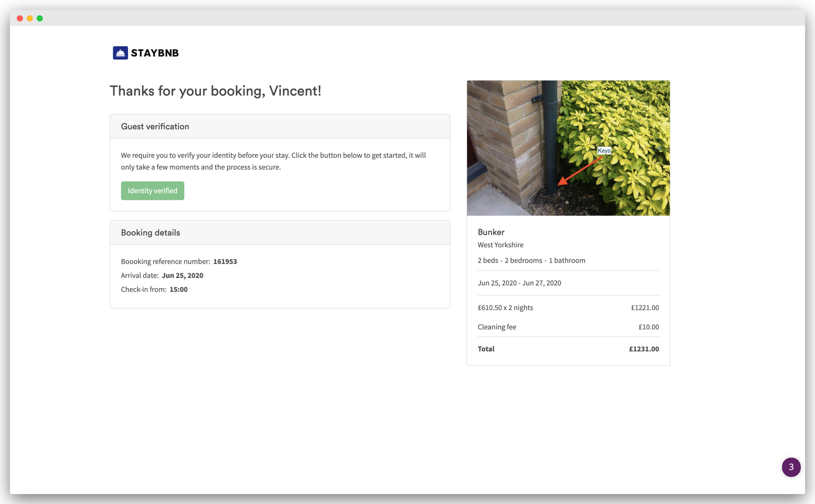
Task: Click the check-in time 15:00
Action: 178,290
